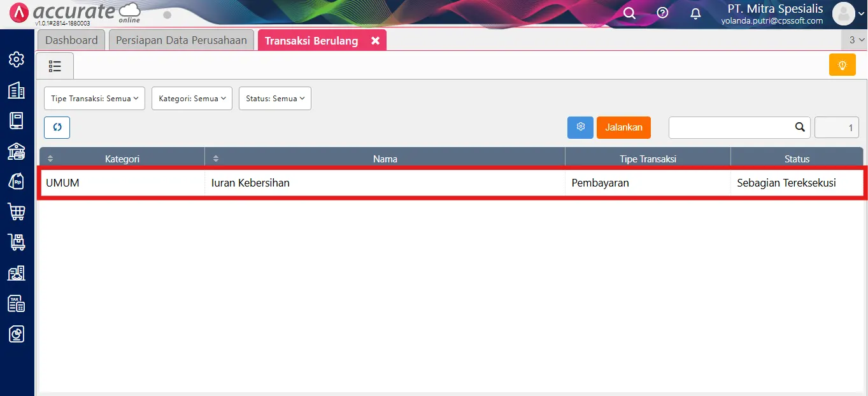This screenshot has height=396, width=868.
Task: Click the notification bell icon
Action: (x=695, y=13)
